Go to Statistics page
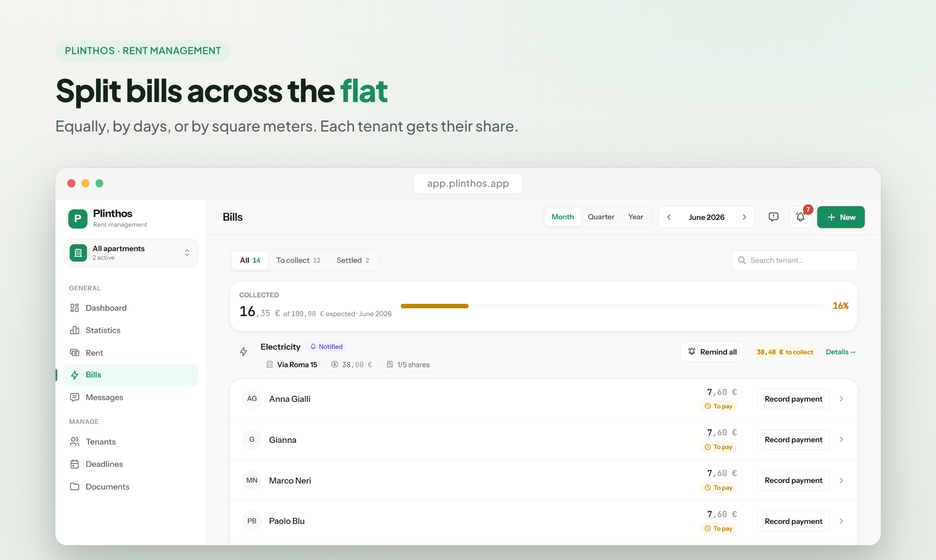Image resolution: width=936 pixels, height=560 pixels. (x=131, y=330)
